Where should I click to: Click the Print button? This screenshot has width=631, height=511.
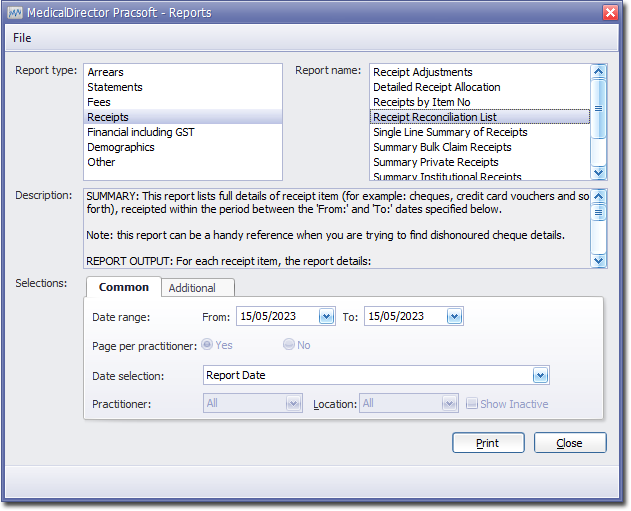tap(487, 443)
